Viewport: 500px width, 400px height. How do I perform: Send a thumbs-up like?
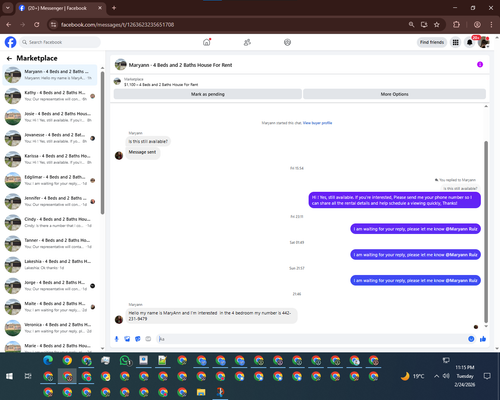click(483, 339)
